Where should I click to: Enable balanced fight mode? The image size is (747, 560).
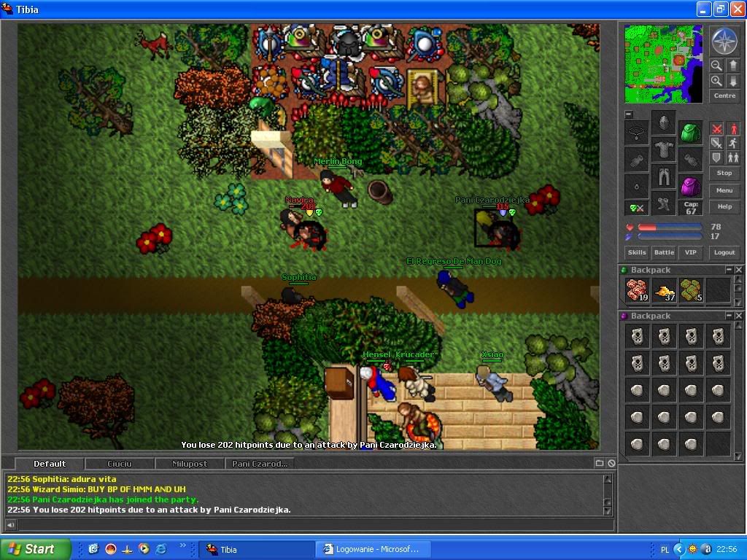coord(717,143)
